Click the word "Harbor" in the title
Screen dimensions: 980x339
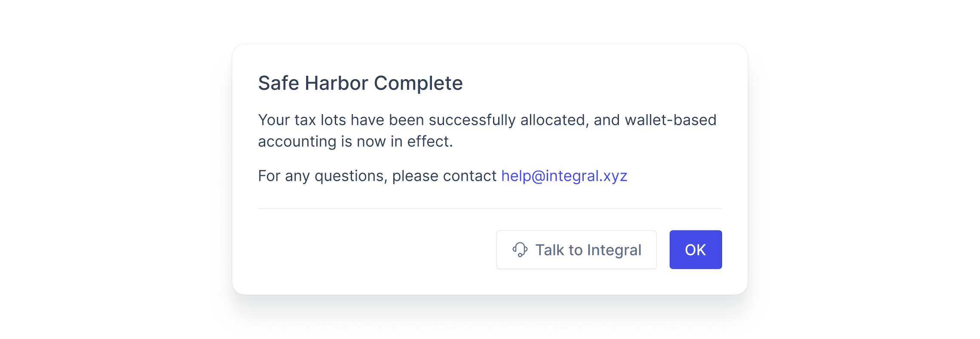point(337,83)
